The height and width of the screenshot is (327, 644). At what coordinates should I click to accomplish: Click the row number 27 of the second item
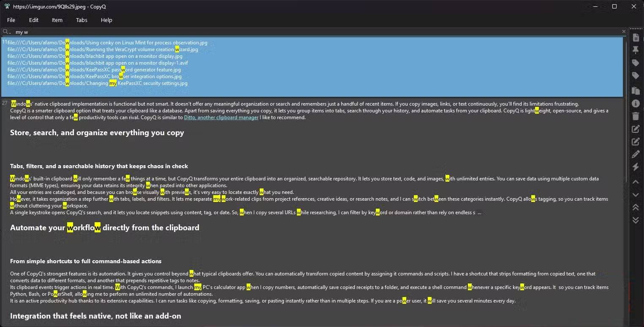pyautogui.click(x=5, y=103)
